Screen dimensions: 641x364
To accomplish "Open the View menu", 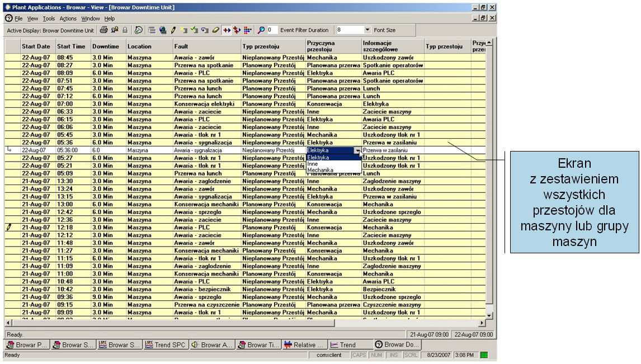I will [32, 18].
